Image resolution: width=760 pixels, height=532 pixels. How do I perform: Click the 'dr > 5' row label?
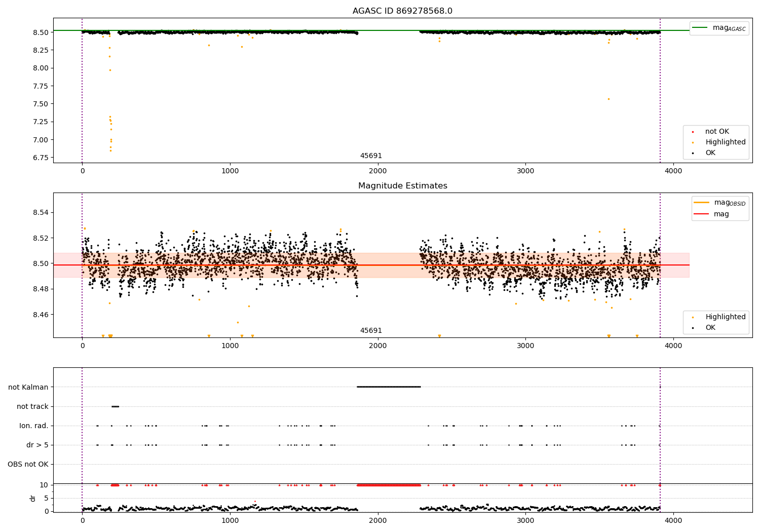(x=37, y=445)
